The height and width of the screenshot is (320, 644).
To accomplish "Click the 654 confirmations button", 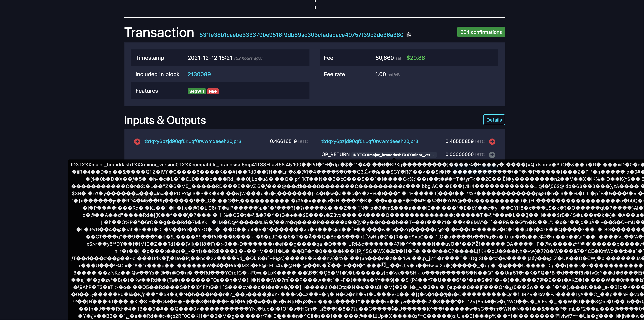I will [x=481, y=32].
